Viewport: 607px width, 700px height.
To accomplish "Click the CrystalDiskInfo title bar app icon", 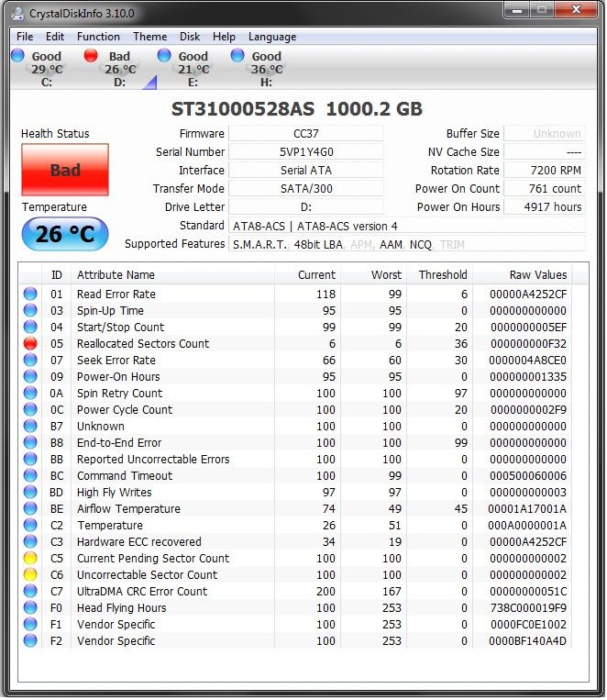I will 17,13.
